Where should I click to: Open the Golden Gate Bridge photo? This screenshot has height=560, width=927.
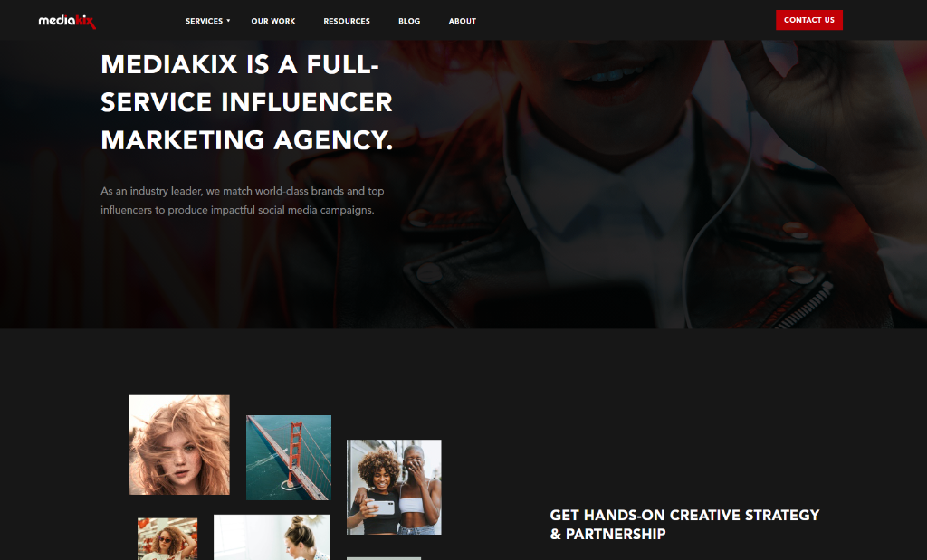289,458
